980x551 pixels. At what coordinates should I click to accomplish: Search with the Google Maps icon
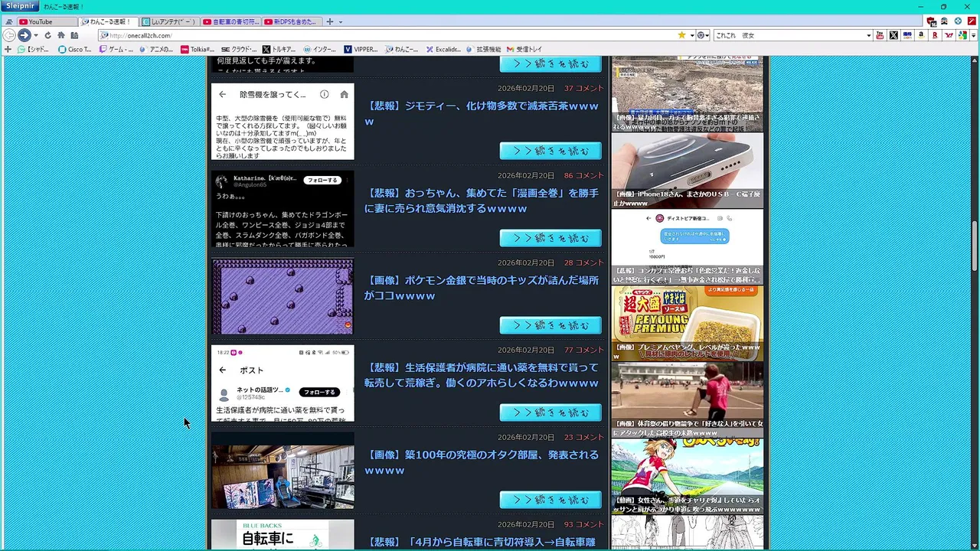point(962,35)
